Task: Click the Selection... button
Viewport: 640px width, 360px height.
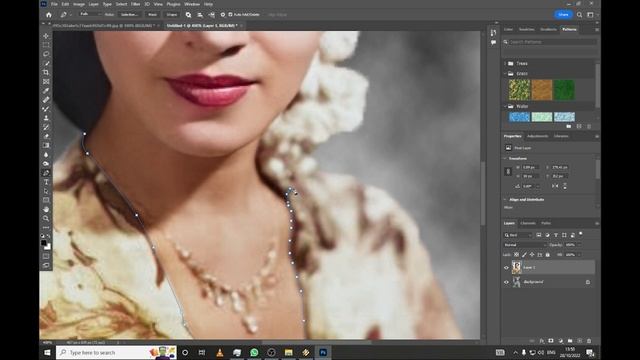Action: pyautogui.click(x=129, y=15)
